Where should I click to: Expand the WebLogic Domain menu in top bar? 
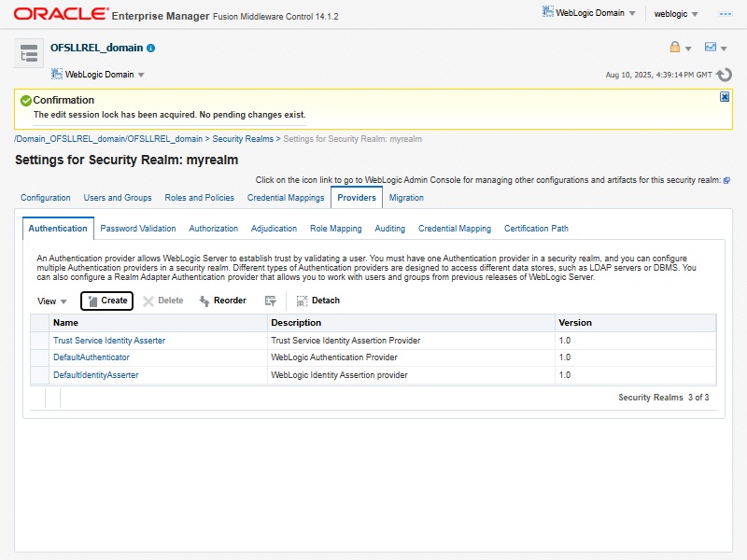590,13
